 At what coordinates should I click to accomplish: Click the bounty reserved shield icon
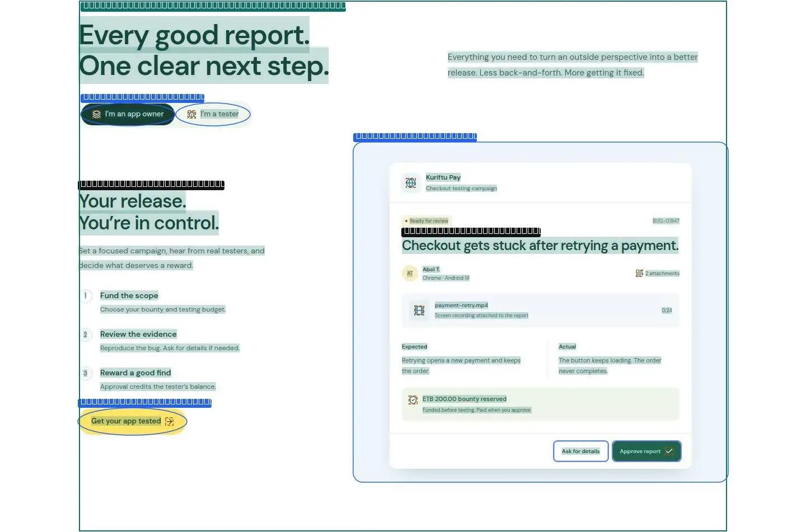click(413, 400)
